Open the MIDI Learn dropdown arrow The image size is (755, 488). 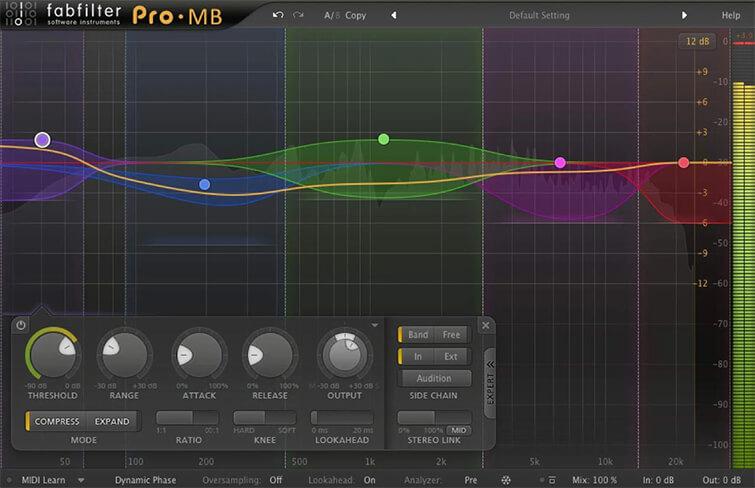pos(81,480)
